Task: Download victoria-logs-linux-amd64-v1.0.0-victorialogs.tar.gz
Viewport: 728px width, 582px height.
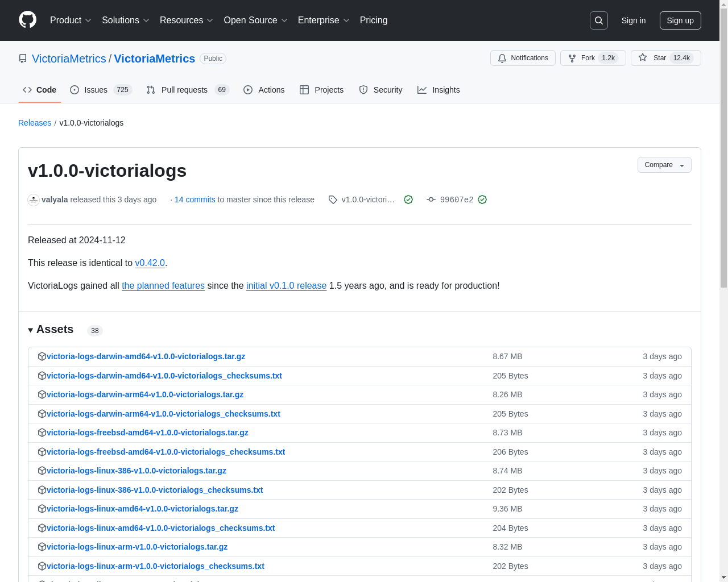Action: pyautogui.click(x=142, y=509)
